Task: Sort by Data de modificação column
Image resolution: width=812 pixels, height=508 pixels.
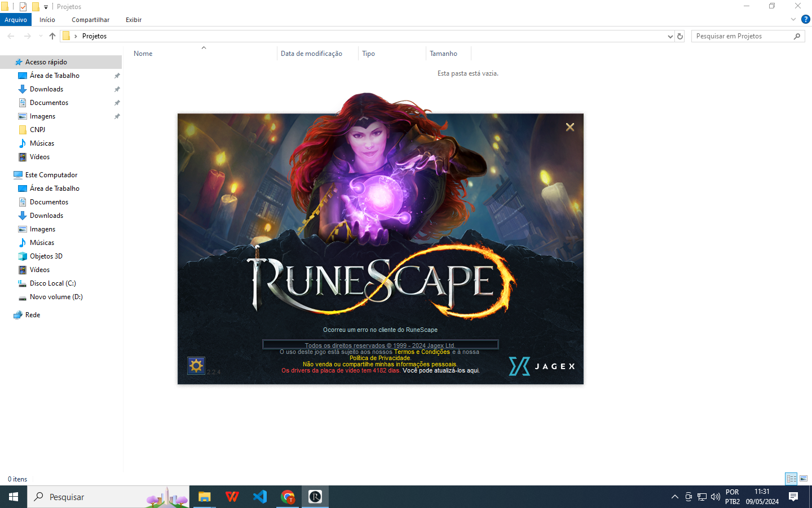Action: pyautogui.click(x=311, y=54)
